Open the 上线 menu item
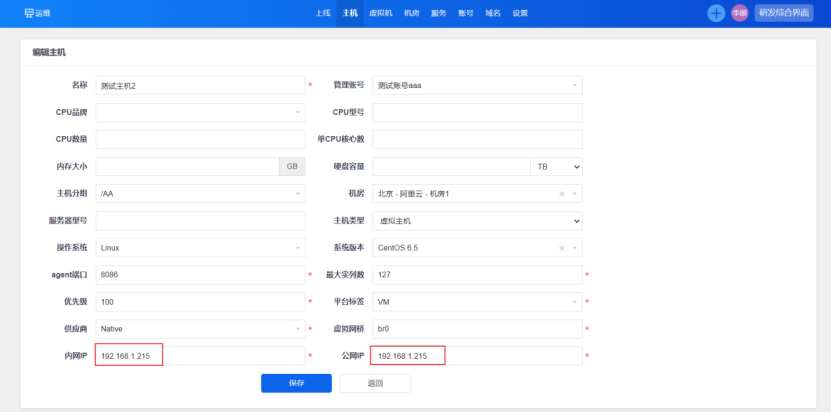This screenshot has width=831, height=413. click(323, 13)
